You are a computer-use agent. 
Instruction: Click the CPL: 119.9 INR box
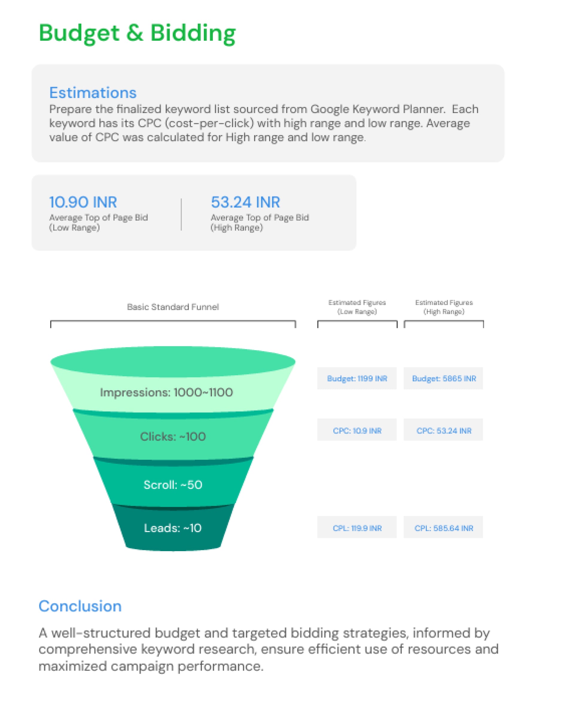point(357,528)
